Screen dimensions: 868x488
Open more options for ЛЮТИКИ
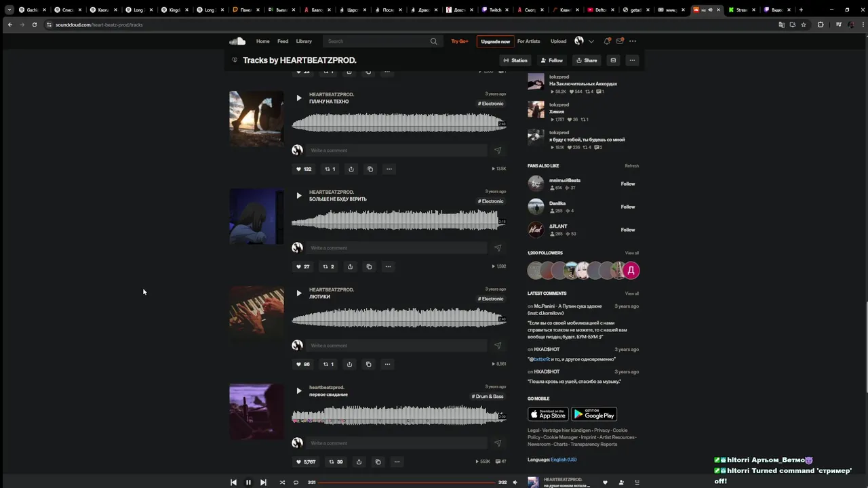point(387,364)
